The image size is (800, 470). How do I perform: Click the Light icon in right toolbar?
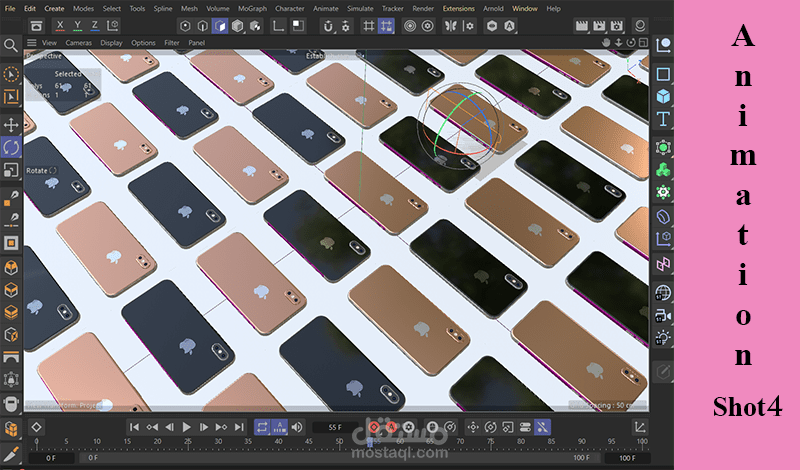click(663, 338)
